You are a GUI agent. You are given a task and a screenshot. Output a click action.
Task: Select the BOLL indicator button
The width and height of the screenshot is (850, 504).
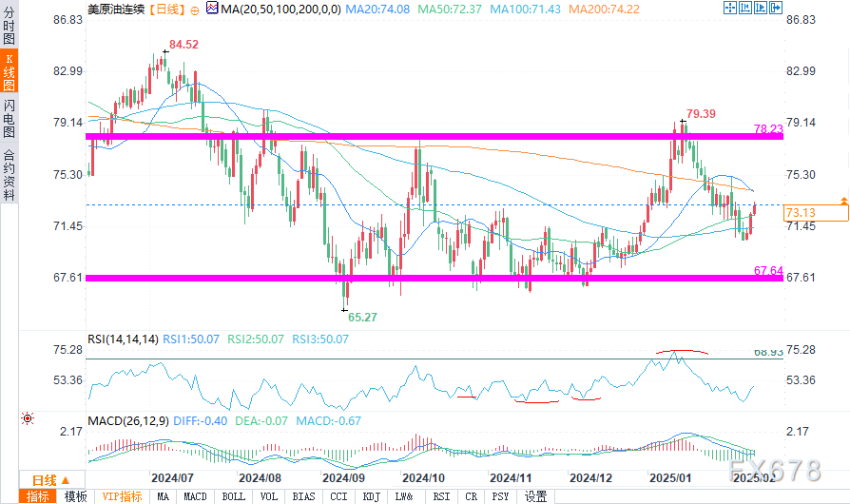pos(233,496)
